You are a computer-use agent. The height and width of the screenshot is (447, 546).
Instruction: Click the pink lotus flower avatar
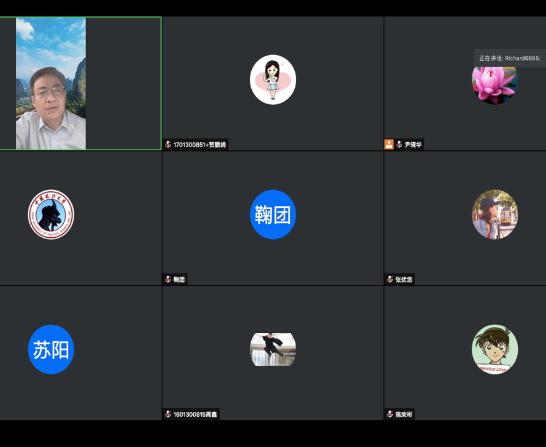495,85
